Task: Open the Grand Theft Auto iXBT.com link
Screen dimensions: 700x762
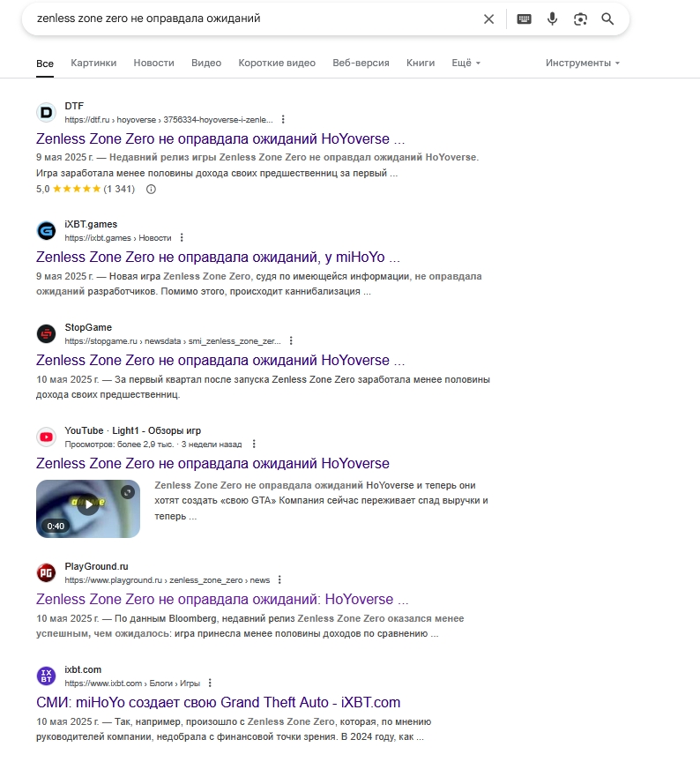Action: tap(218, 703)
